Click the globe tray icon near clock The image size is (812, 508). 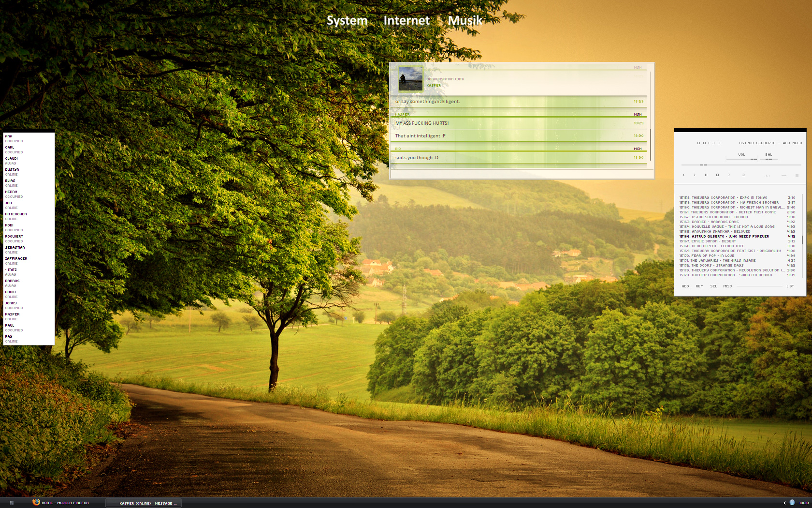[792, 503]
